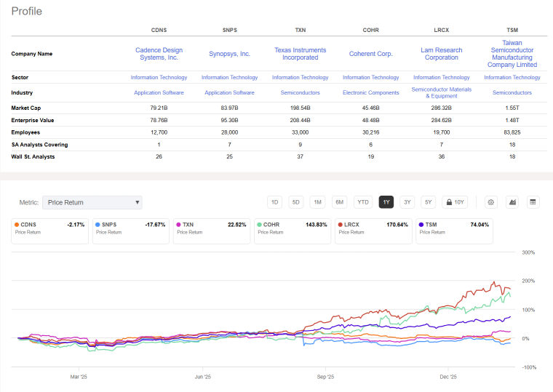Click the LRCX red line peak on chart

[x=494, y=282]
